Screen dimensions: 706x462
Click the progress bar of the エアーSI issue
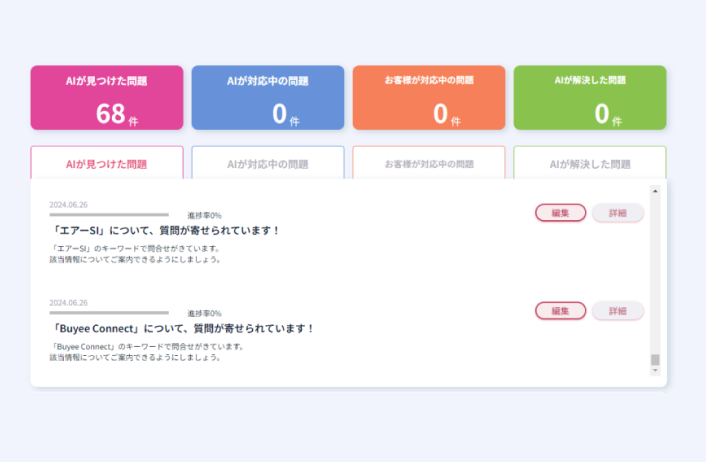click(x=109, y=215)
